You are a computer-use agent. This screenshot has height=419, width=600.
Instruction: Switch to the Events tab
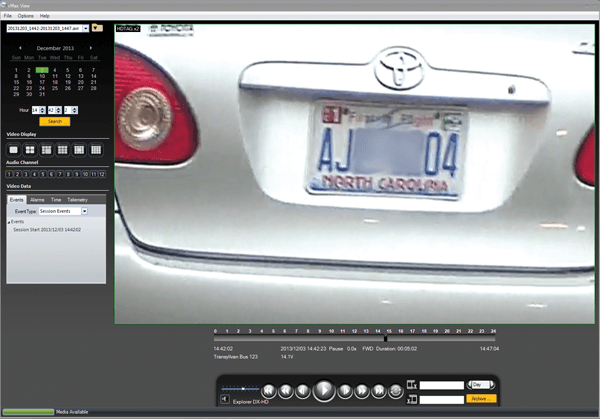click(x=16, y=200)
